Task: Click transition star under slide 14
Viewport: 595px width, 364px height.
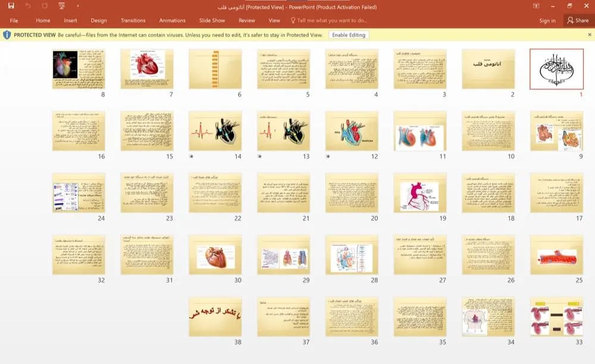Action: click(x=192, y=156)
